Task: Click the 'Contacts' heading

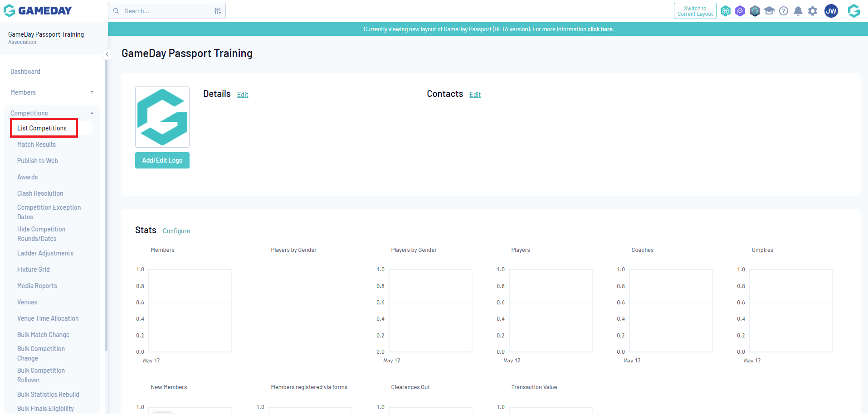Action: [x=445, y=94]
